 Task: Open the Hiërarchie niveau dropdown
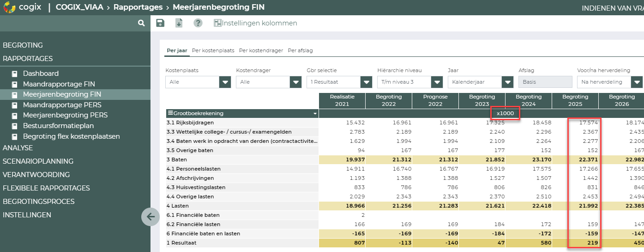pos(437,82)
